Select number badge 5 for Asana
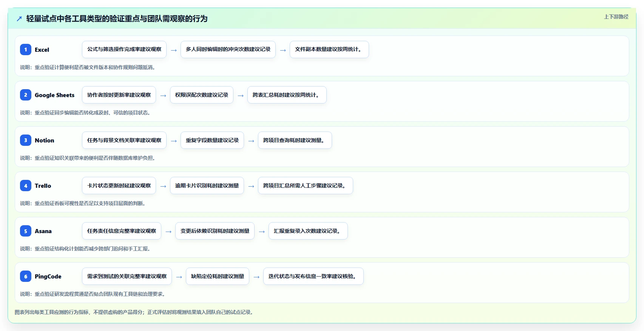644x331 pixels. click(26, 231)
